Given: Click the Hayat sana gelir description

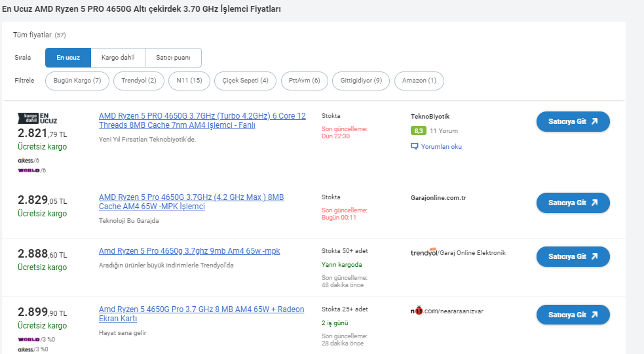Looking at the screenshot, I should pyautogui.click(x=123, y=332).
